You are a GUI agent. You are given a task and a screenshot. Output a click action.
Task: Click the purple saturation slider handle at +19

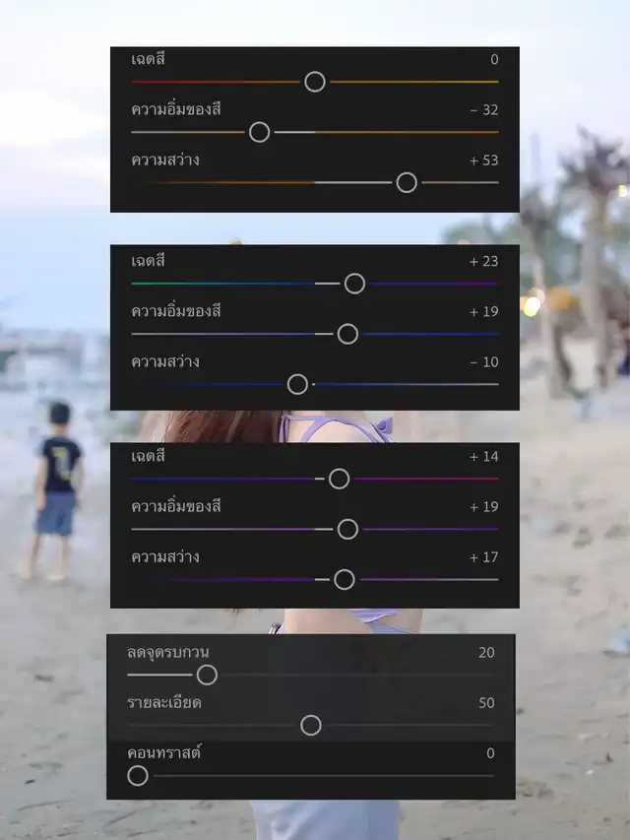pos(347,529)
